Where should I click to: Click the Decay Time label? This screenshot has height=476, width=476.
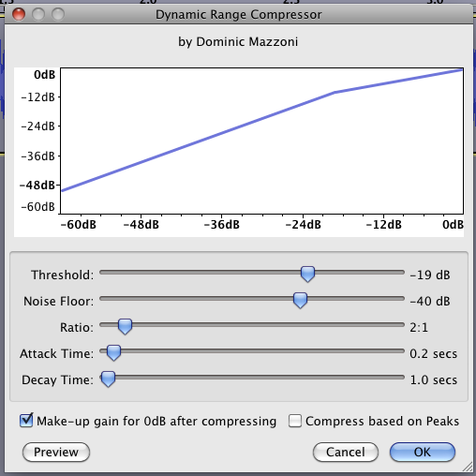[x=57, y=380]
